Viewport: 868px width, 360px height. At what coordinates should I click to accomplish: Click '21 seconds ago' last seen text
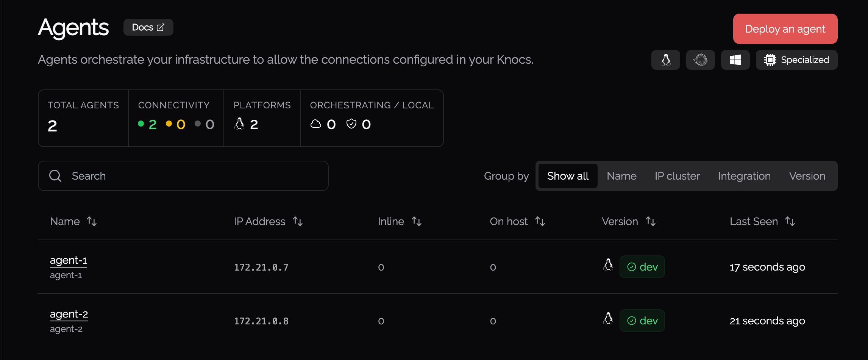point(767,321)
